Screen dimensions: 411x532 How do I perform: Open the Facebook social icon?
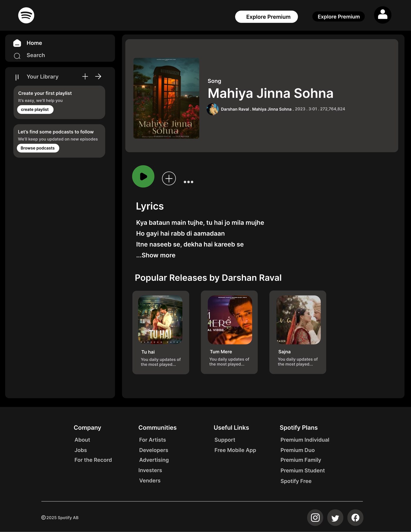(x=355, y=517)
